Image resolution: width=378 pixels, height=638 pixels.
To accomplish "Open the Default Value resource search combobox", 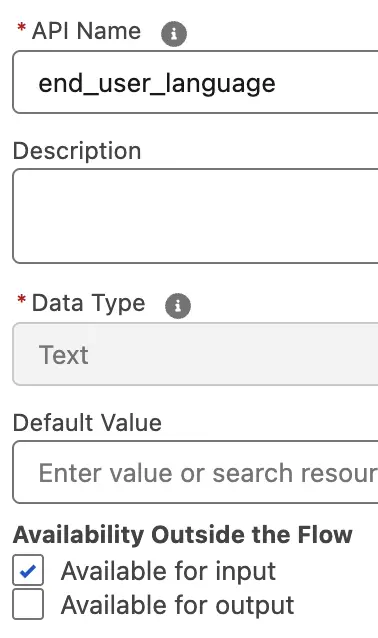I will (195, 472).
